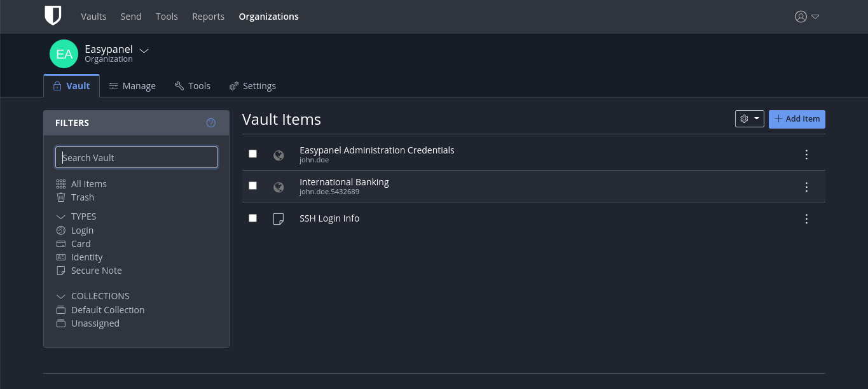The image size is (868, 389).
Task: Collapse the TYPES filter section
Action: point(61,216)
